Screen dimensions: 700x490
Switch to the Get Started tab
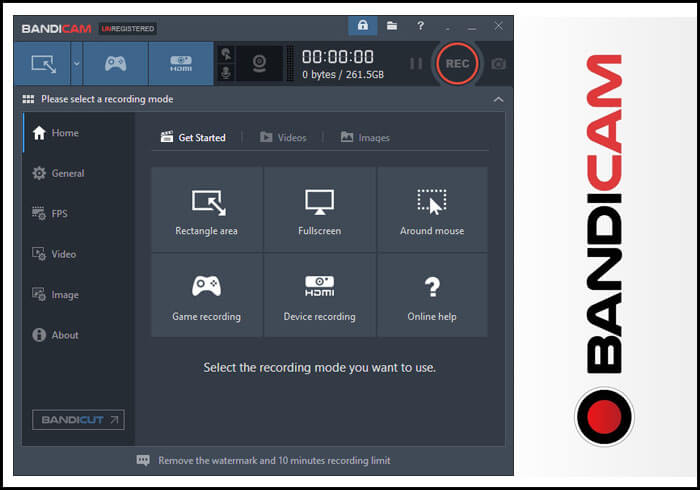(x=193, y=137)
